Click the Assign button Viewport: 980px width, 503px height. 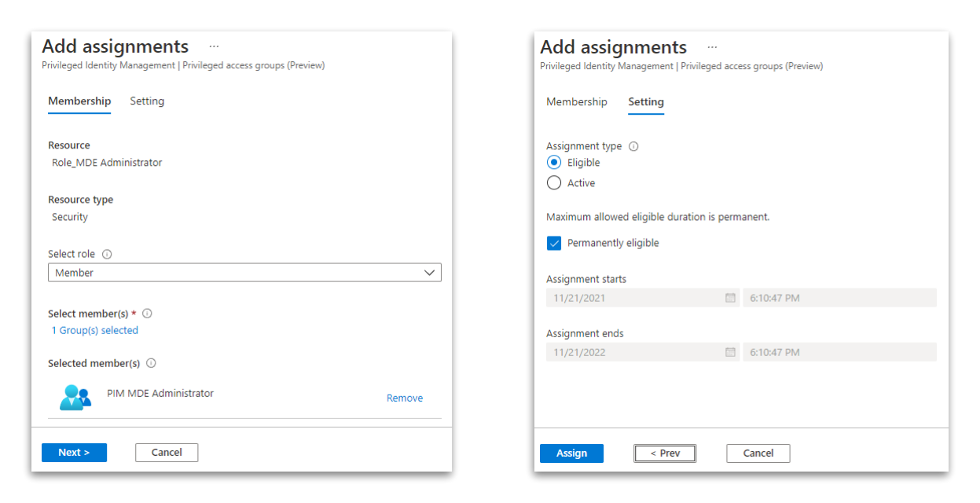[x=571, y=453]
